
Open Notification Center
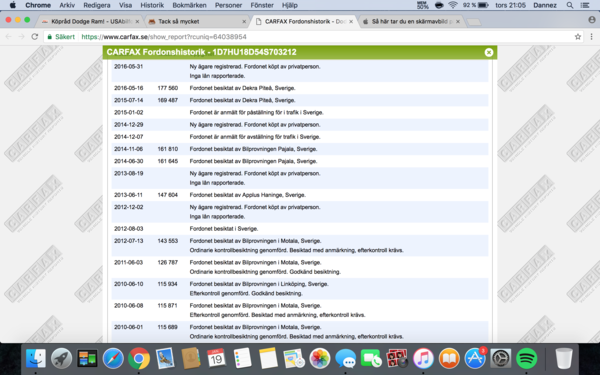(x=585, y=5)
